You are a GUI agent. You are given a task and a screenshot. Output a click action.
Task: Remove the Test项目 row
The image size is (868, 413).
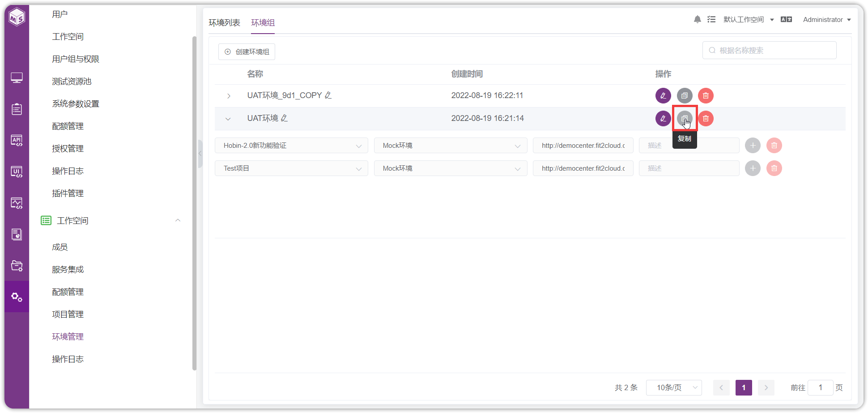774,168
